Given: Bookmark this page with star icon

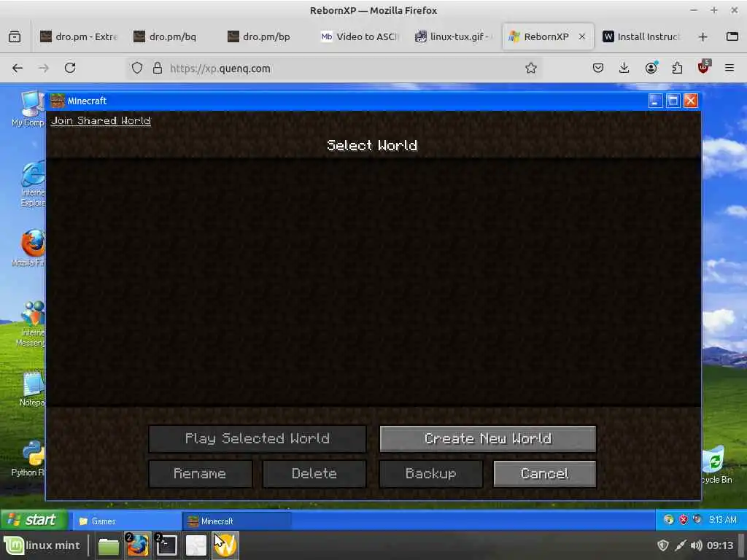Looking at the screenshot, I should 531,68.
